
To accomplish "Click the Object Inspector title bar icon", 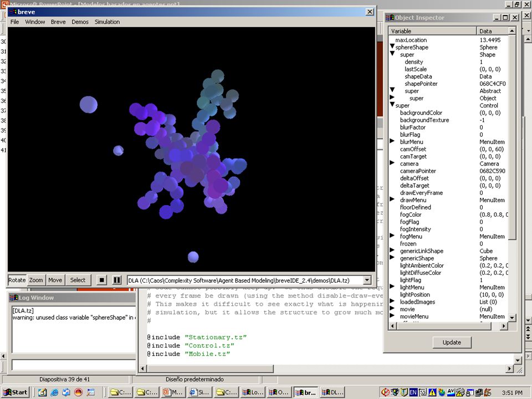I will pyautogui.click(x=390, y=18).
